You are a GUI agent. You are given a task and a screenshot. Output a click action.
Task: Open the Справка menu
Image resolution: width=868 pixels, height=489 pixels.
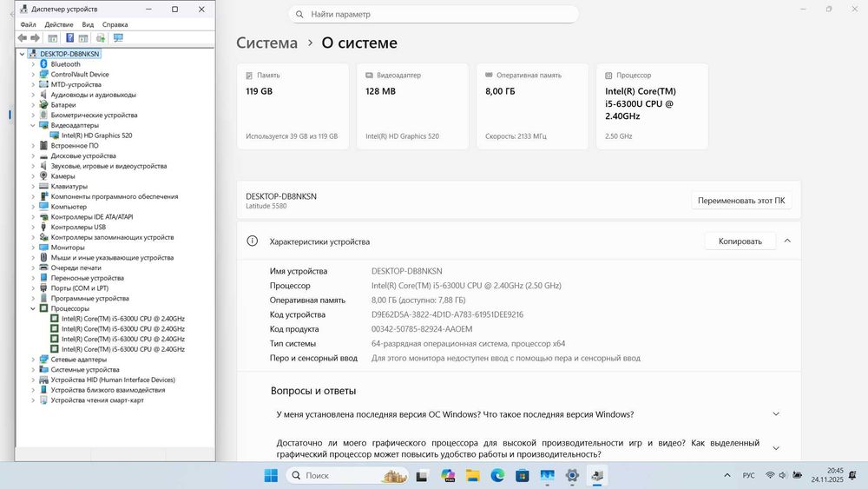coord(115,24)
